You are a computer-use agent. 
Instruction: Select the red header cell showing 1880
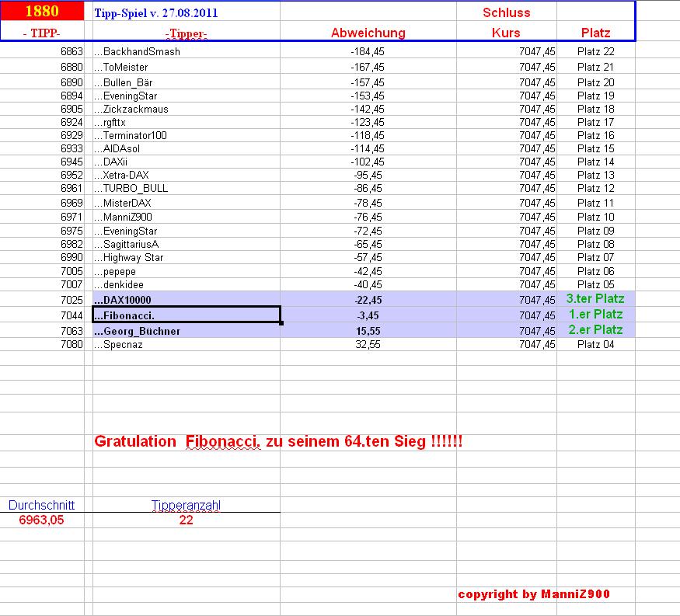point(42,11)
